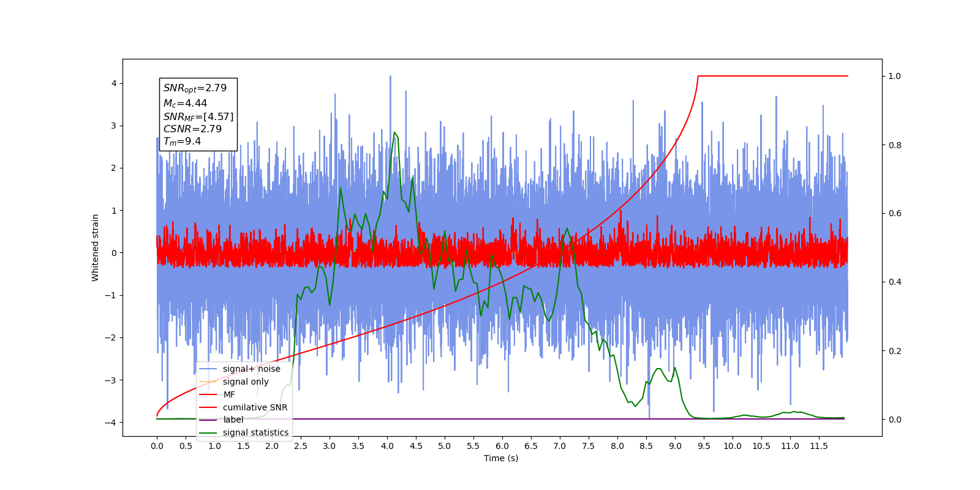Click the x-axis tick label 0.0
This screenshot has width=980, height=490.
[157, 446]
